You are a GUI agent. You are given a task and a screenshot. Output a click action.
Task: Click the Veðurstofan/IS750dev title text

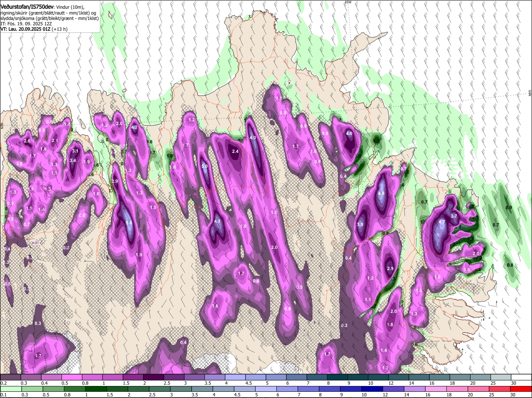pyautogui.click(x=27, y=7)
